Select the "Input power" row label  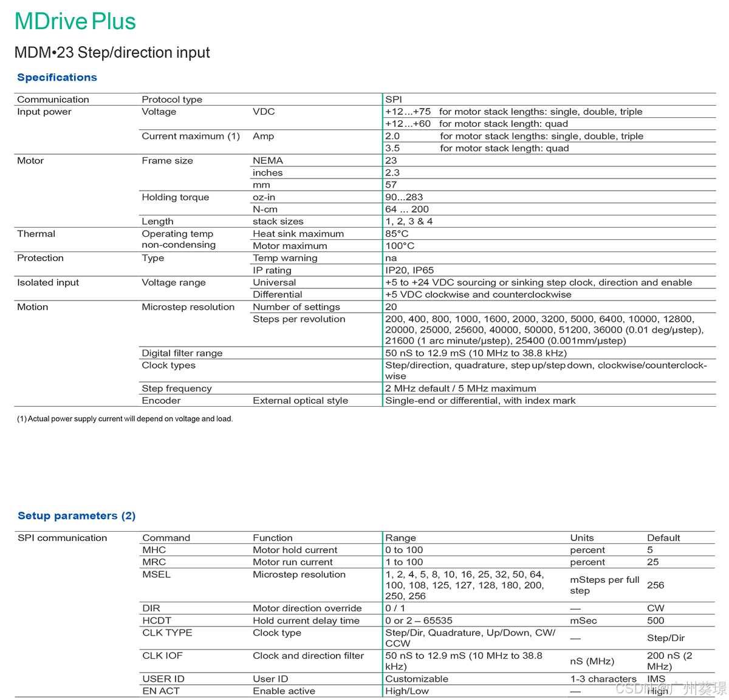coord(44,112)
